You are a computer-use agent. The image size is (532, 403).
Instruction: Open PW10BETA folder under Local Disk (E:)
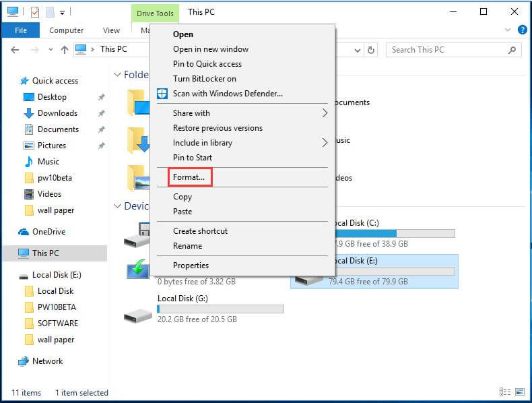click(x=51, y=307)
